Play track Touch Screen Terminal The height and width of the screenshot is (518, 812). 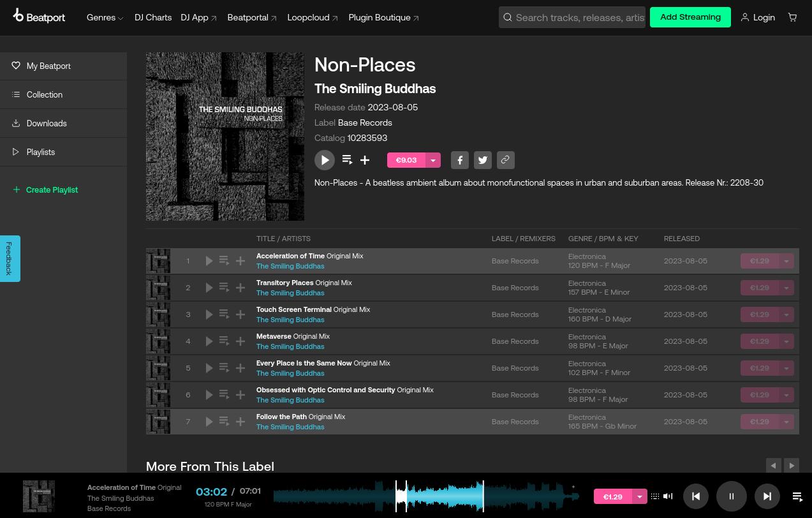[209, 314]
